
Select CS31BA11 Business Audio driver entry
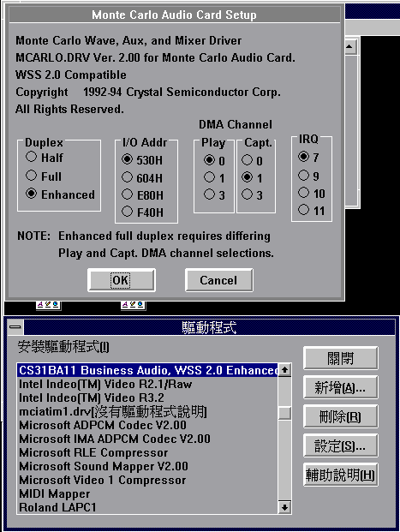pyautogui.click(x=147, y=370)
